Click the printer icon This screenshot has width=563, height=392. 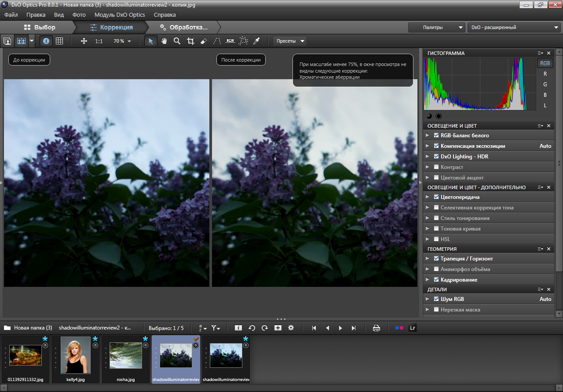point(377,328)
